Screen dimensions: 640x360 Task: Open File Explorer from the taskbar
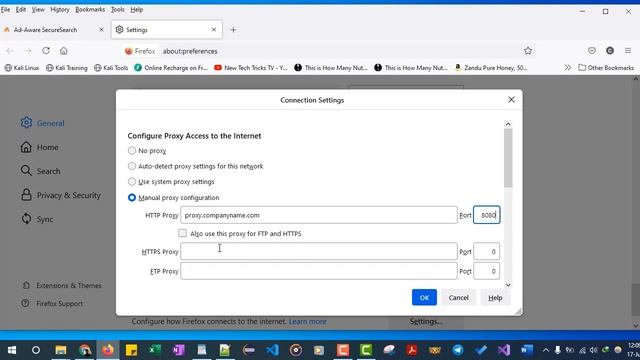pyautogui.click(x=61, y=350)
